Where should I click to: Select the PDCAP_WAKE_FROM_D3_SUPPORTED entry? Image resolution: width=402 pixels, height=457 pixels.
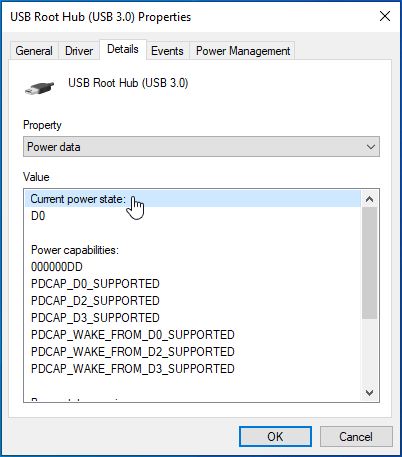click(133, 369)
